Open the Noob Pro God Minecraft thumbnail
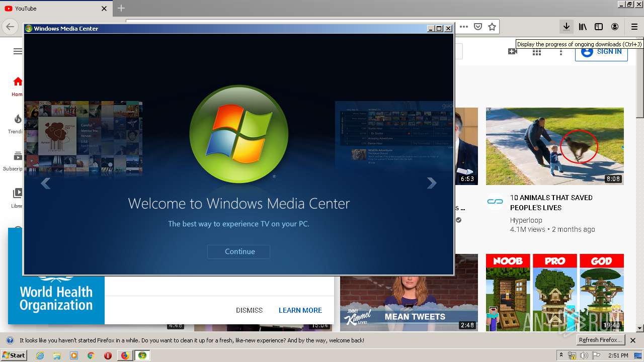 click(554, 293)
